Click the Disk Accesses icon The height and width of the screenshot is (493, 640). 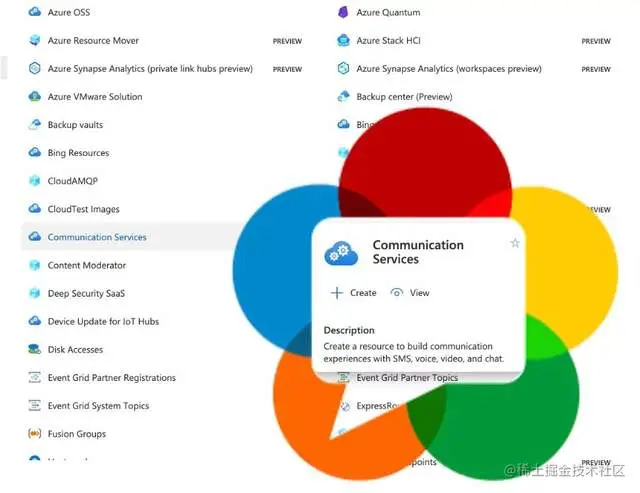coord(35,349)
